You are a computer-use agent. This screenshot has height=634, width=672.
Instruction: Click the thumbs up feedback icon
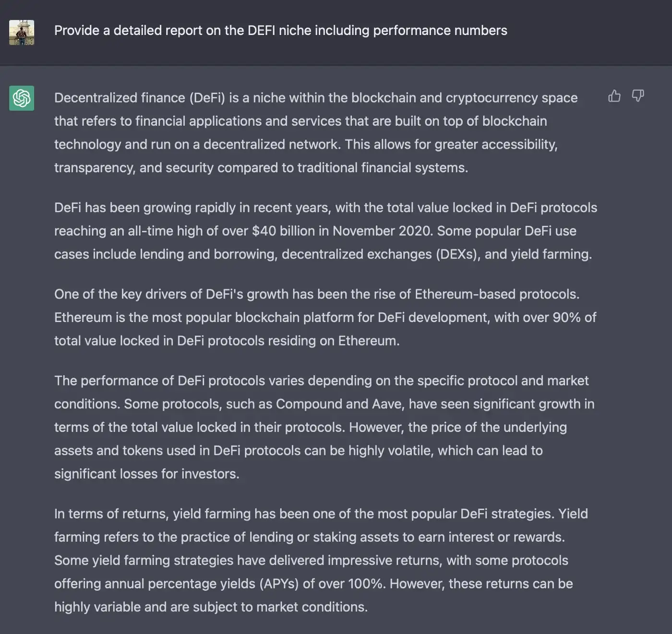[x=614, y=96]
